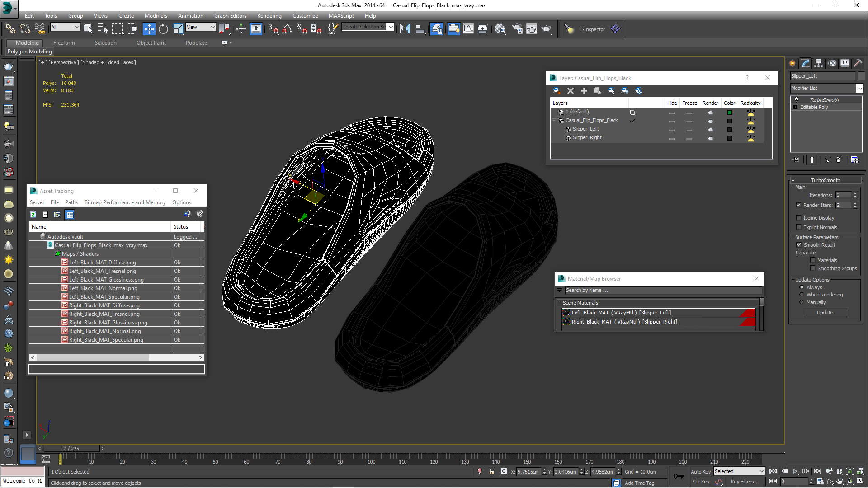Toggle Angle Snap in main toolbar
The image size is (868, 488).
pos(287,29)
